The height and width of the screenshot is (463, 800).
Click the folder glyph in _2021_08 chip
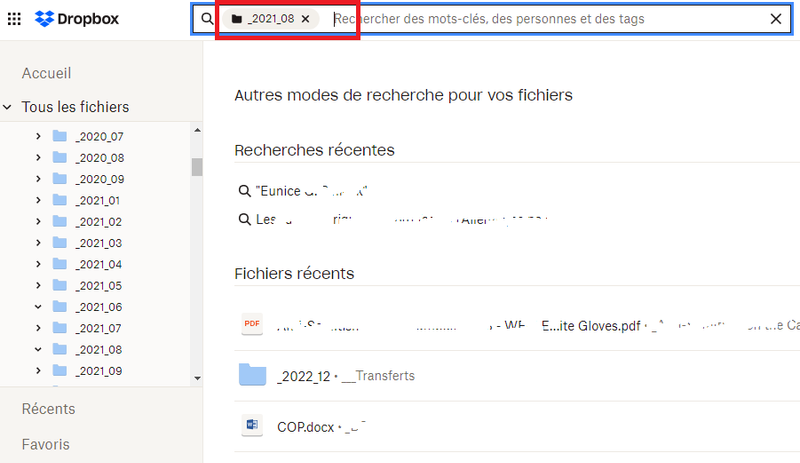click(x=237, y=19)
